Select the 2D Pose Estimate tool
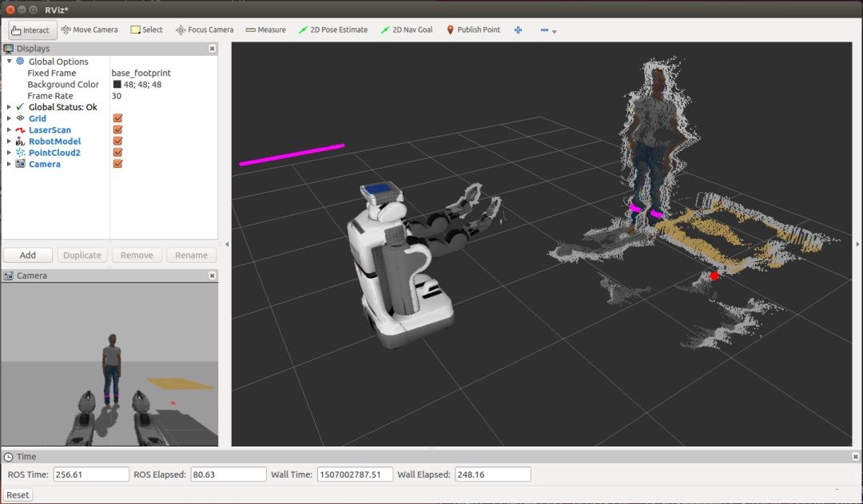The width and height of the screenshot is (863, 504). 333,30
